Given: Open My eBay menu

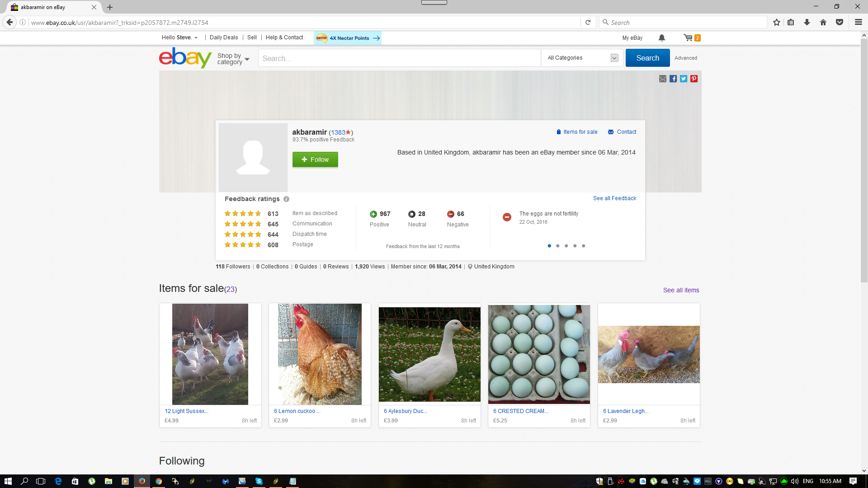Looking at the screenshot, I should click(x=632, y=38).
